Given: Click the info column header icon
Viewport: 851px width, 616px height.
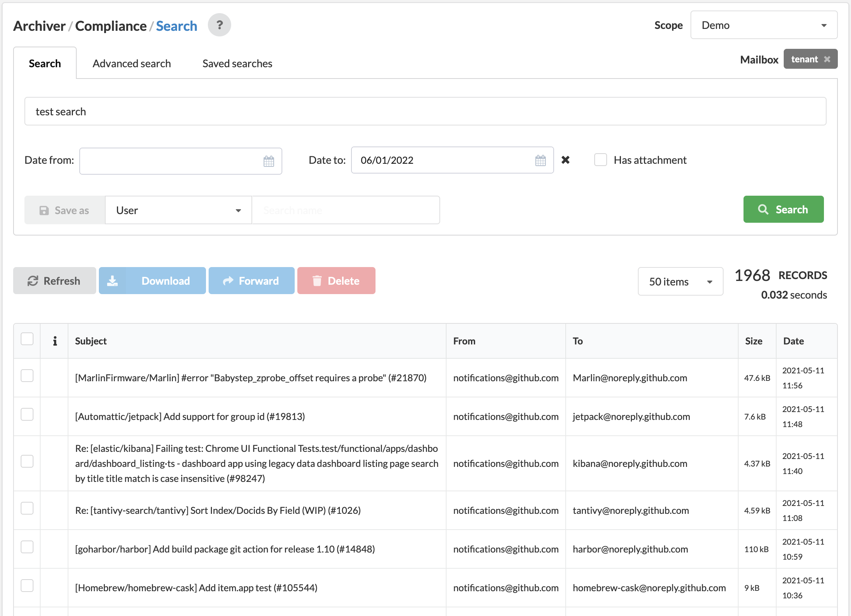Looking at the screenshot, I should click(x=55, y=341).
